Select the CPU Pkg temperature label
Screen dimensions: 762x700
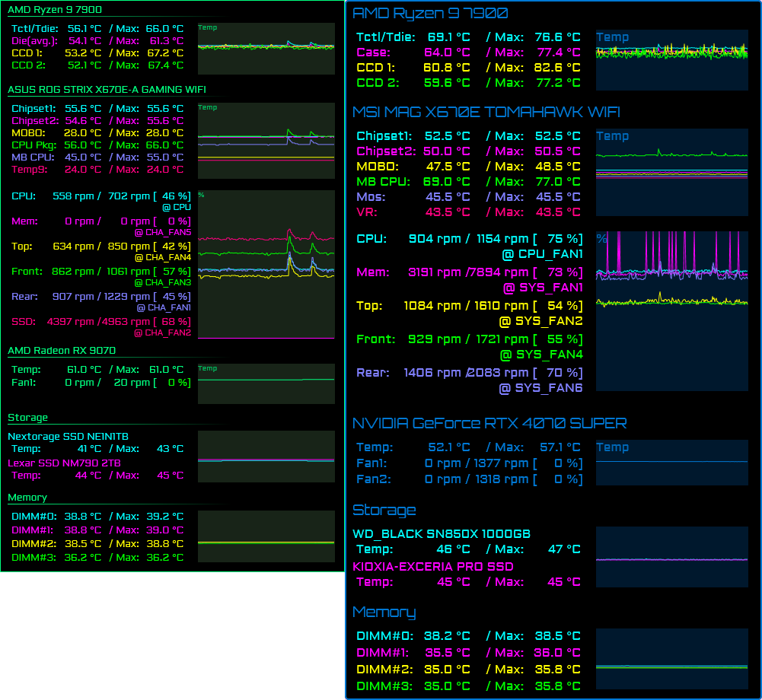point(34,145)
